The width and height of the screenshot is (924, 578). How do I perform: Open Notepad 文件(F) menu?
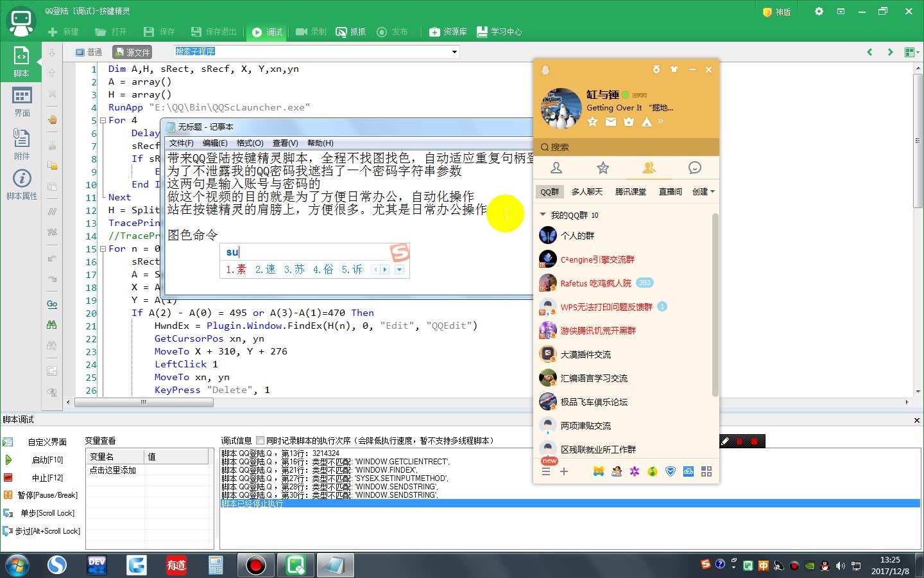181,143
